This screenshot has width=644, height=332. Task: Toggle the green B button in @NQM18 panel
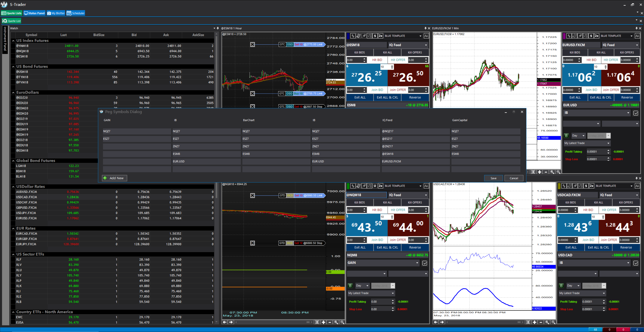point(350,286)
